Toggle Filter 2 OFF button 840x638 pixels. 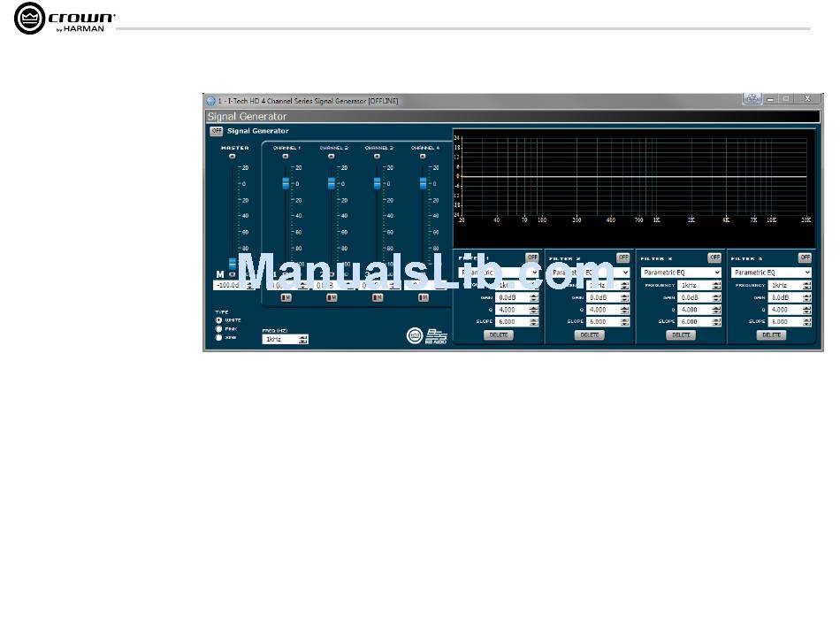coord(623,258)
